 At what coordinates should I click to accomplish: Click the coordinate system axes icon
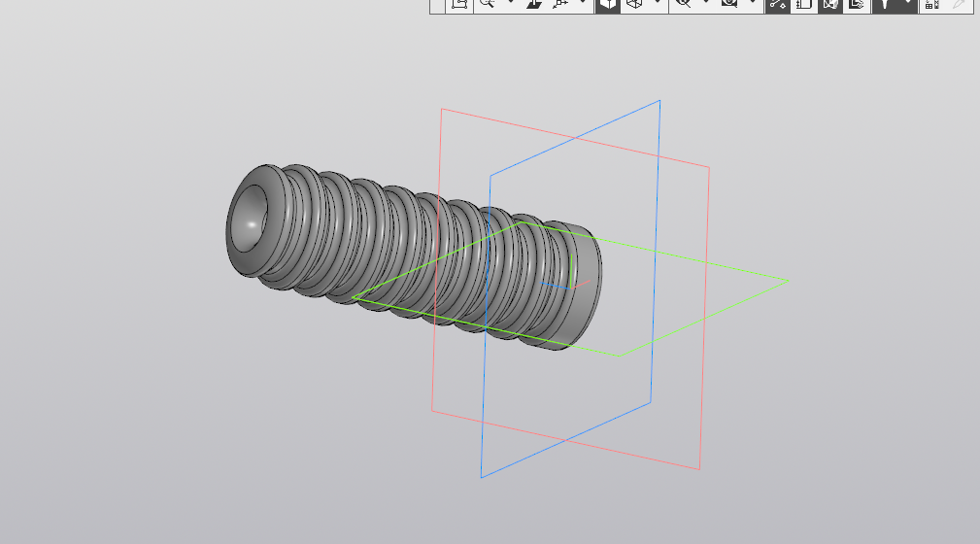[x=560, y=4]
